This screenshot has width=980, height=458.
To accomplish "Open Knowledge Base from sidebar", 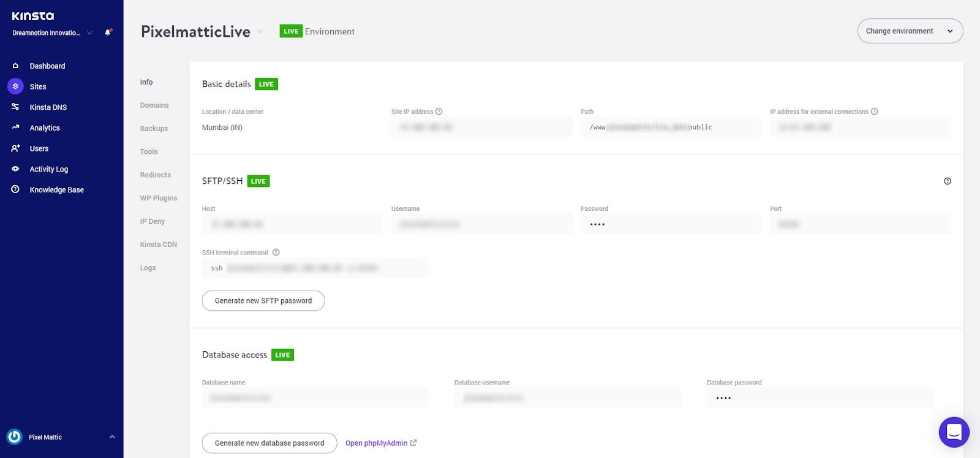I will pyautogui.click(x=57, y=189).
